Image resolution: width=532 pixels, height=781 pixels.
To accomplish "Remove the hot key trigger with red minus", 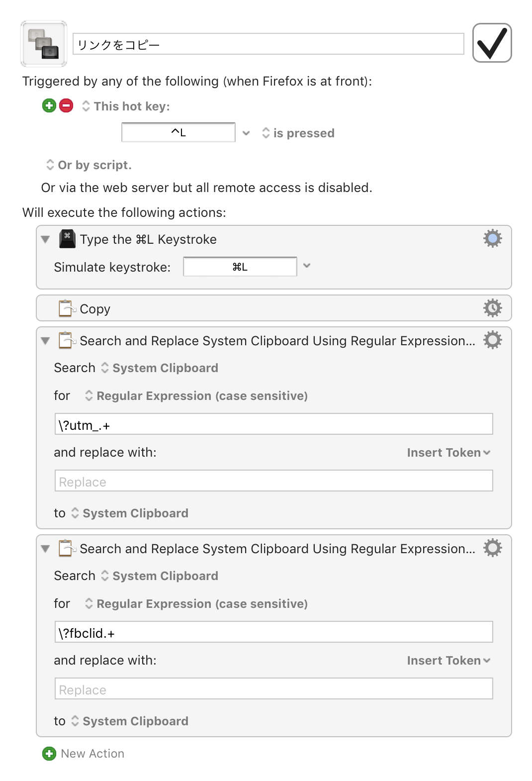I will pyautogui.click(x=66, y=105).
